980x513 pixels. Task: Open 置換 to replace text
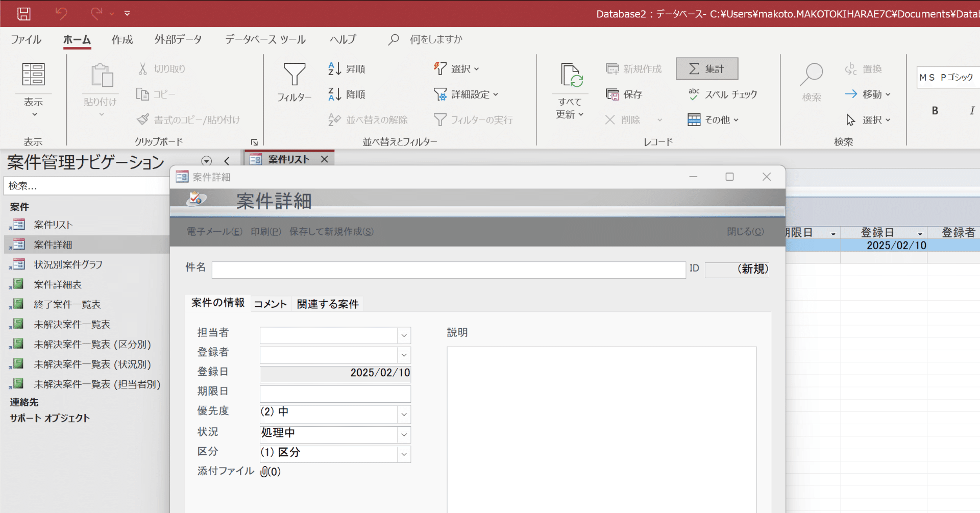click(x=863, y=68)
